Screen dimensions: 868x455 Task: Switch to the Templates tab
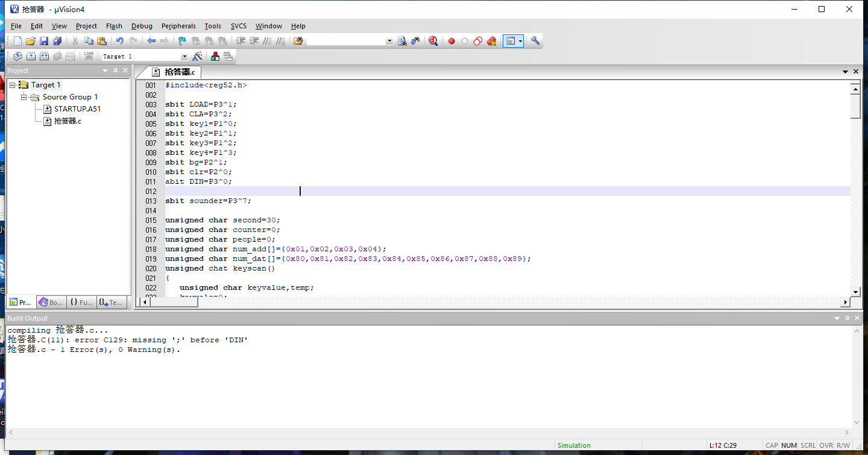[112, 303]
